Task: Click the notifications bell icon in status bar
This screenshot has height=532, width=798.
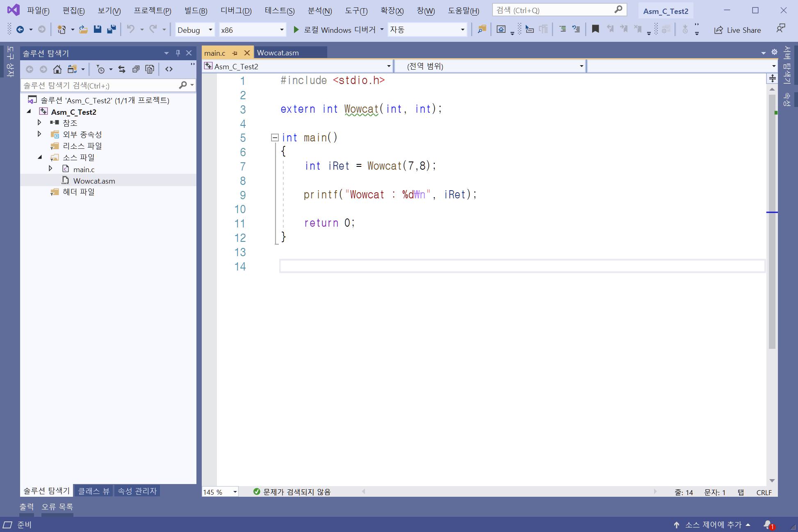Action: [768, 525]
